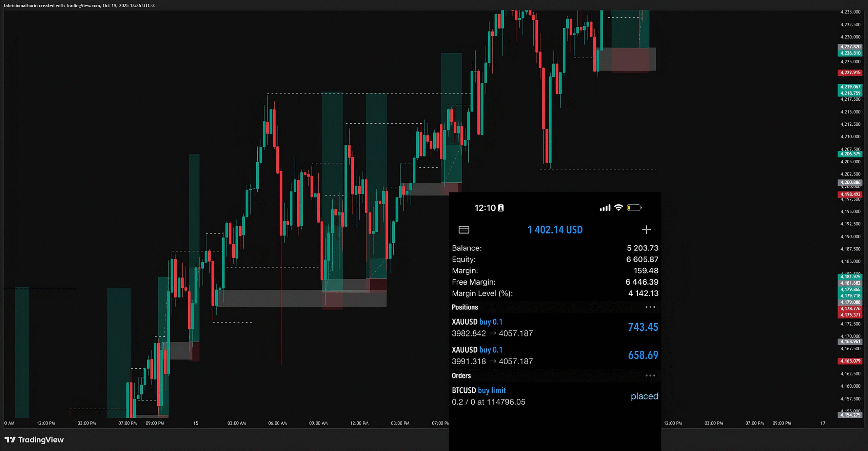This screenshot has height=451, width=868.
Task: Select XAUUSD buy position opened at 3991.318
Action: click(492, 355)
